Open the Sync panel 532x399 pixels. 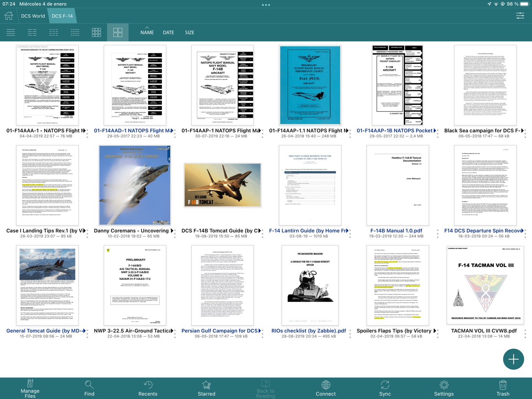click(x=385, y=388)
